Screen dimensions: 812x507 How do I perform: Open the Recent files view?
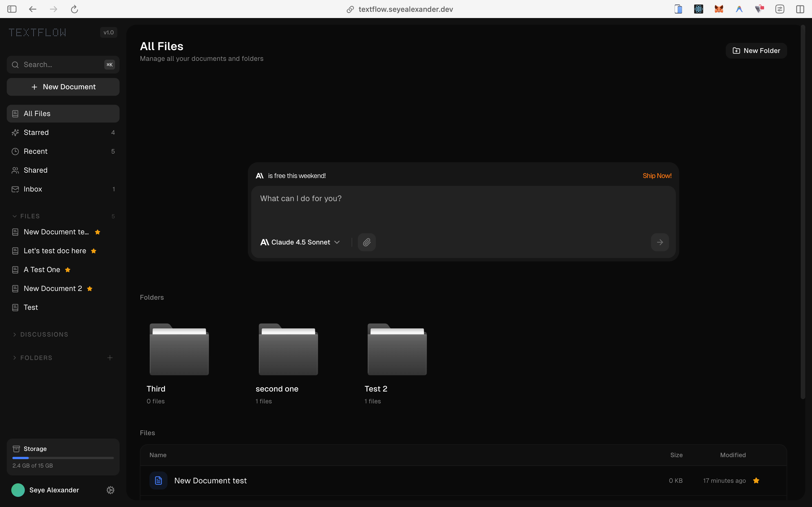coord(35,151)
